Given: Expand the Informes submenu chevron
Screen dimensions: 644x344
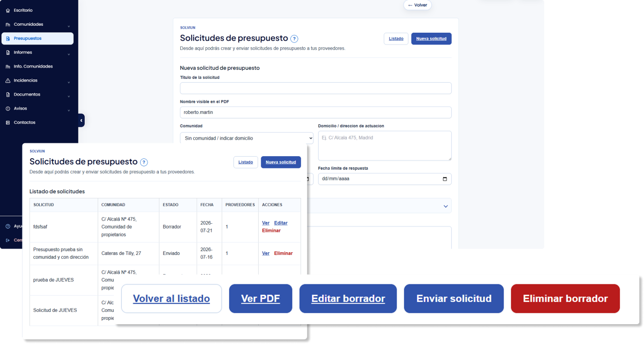Looking at the screenshot, I should click(69, 54).
